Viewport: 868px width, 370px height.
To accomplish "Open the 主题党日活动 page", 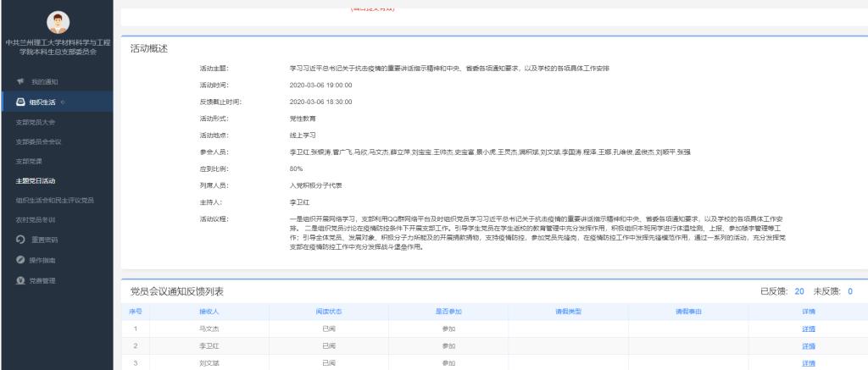I will (x=37, y=180).
